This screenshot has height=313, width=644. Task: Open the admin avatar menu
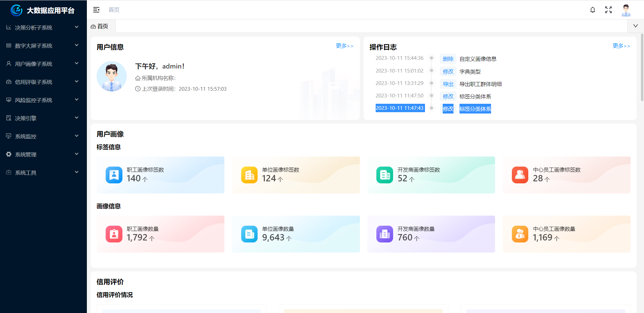click(x=626, y=10)
